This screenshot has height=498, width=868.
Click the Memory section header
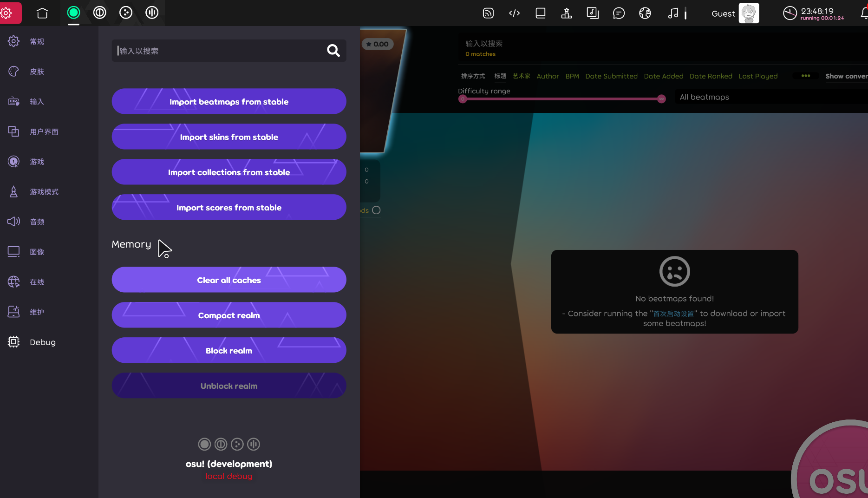[x=131, y=244]
